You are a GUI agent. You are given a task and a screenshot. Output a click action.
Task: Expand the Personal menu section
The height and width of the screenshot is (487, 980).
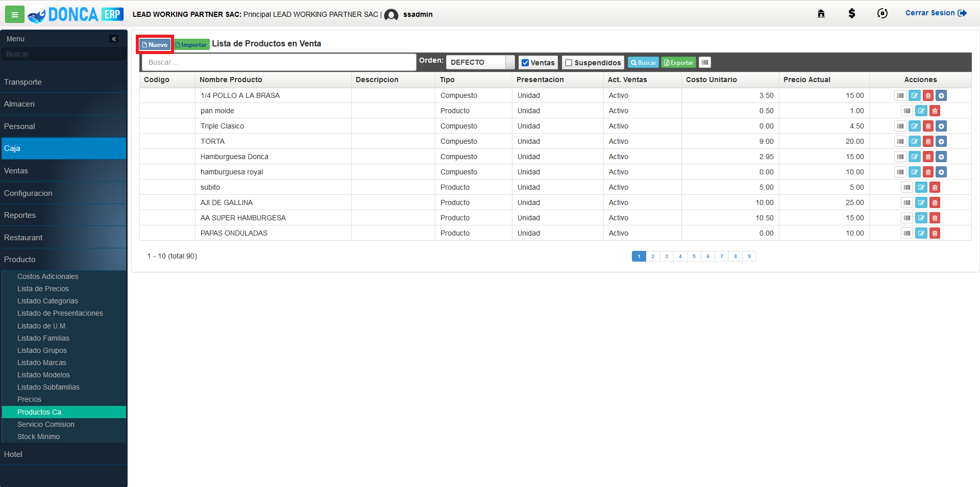pyautogui.click(x=63, y=126)
